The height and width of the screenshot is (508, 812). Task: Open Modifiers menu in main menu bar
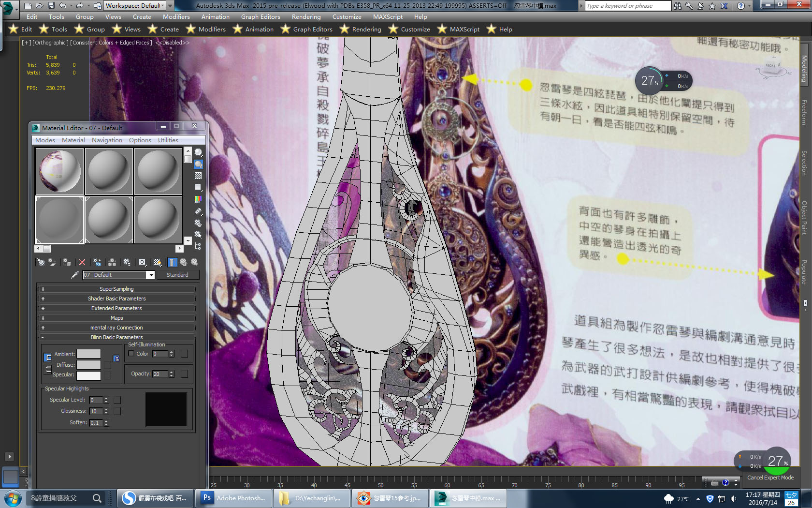pyautogui.click(x=176, y=16)
